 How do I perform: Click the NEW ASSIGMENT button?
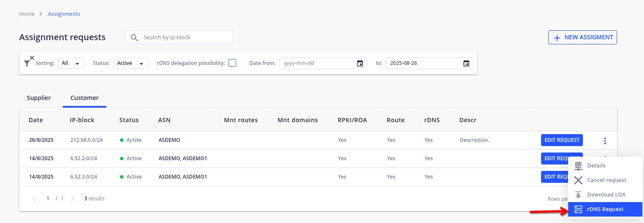point(583,38)
